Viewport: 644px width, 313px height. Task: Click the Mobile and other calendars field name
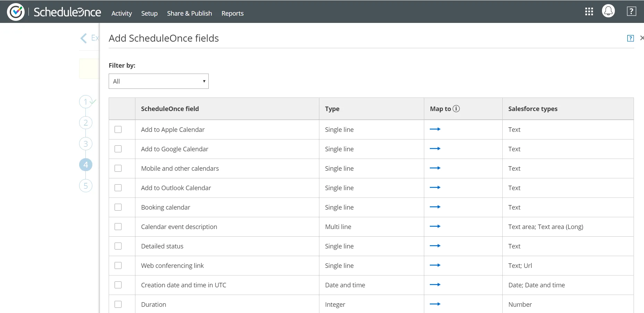180,168
